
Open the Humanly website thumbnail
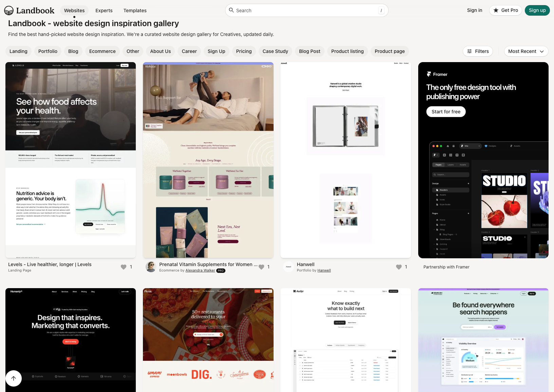(x=71, y=340)
